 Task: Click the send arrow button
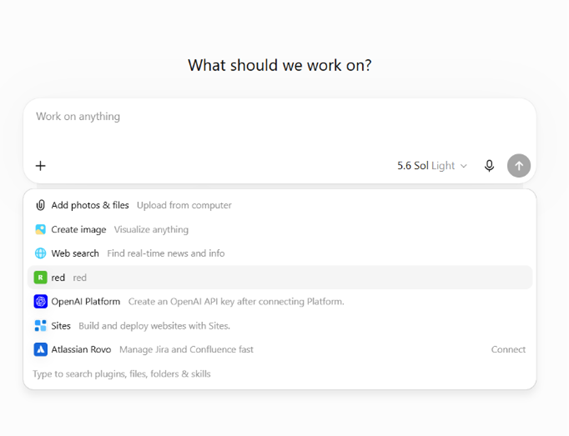pos(519,166)
